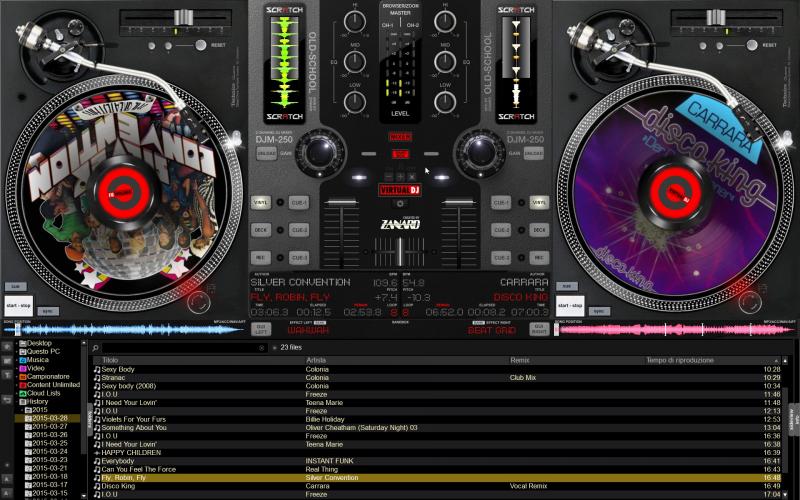Screen dimensions: 800x500
Task: Click the plus icon in center mixer
Action: [x=400, y=177]
